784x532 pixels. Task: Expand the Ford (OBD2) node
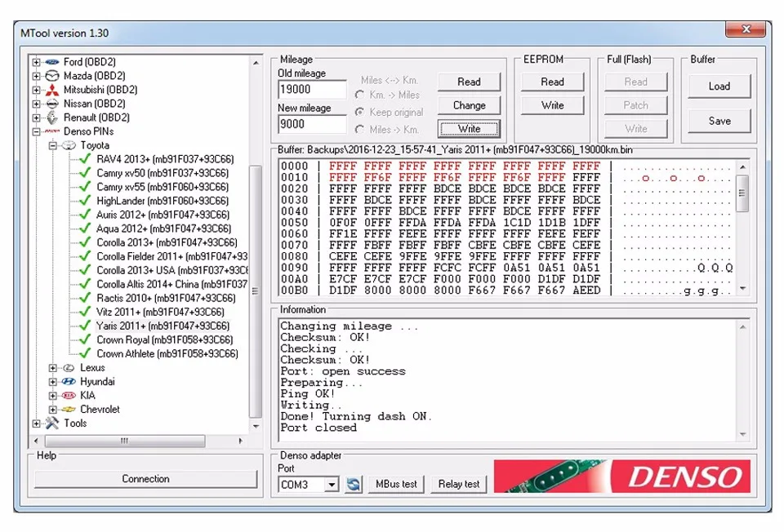pyautogui.click(x=37, y=63)
